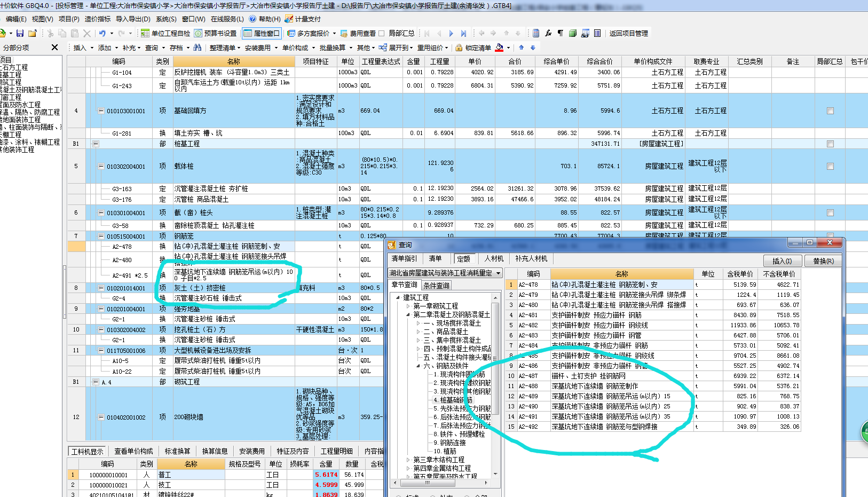This screenshot has height=497, width=868.
Task: Tick the 局部汇总 checkbox in toolbar
Action: (x=382, y=33)
